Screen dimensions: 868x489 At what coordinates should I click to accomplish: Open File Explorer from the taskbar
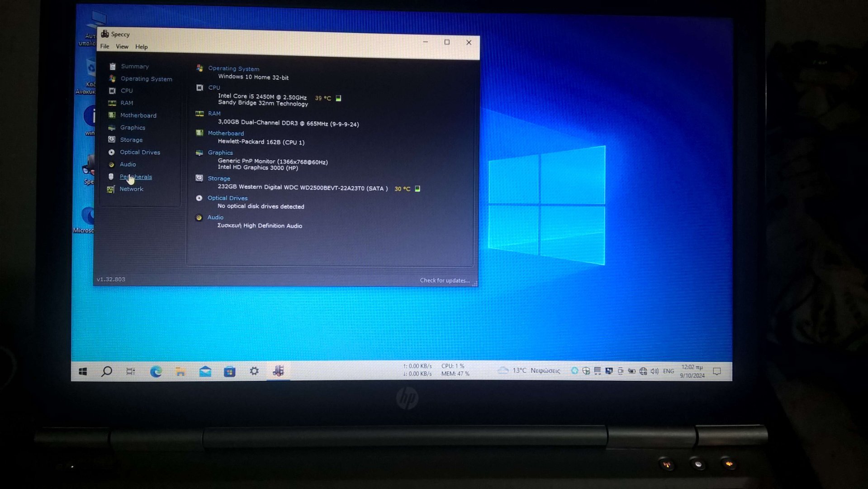point(180,371)
